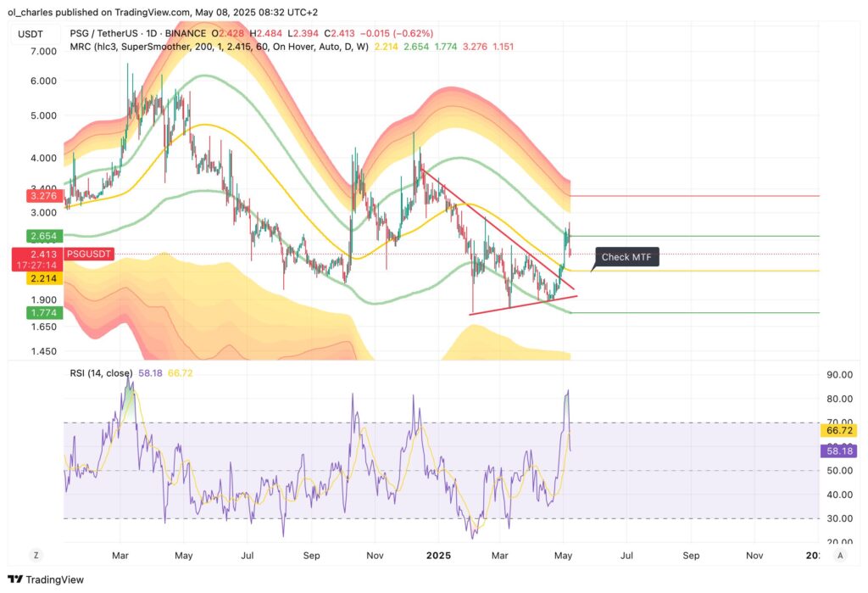Select the 66.72 yellow RSI value badge
868x593 pixels.
tap(841, 431)
